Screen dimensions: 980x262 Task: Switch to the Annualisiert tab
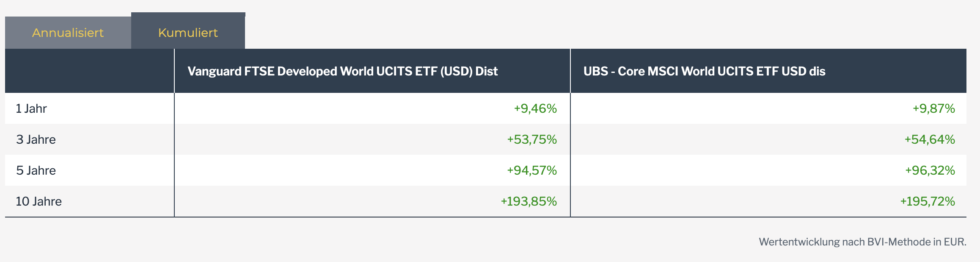coord(68,33)
